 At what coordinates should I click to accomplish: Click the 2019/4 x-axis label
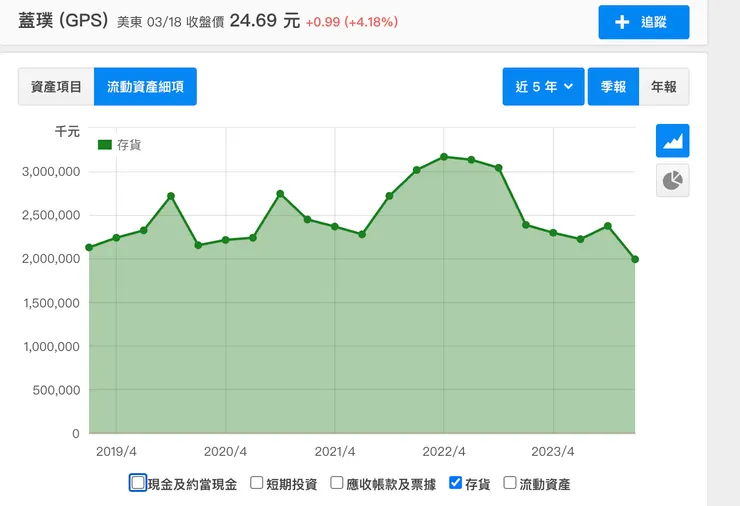(x=116, y=452)
